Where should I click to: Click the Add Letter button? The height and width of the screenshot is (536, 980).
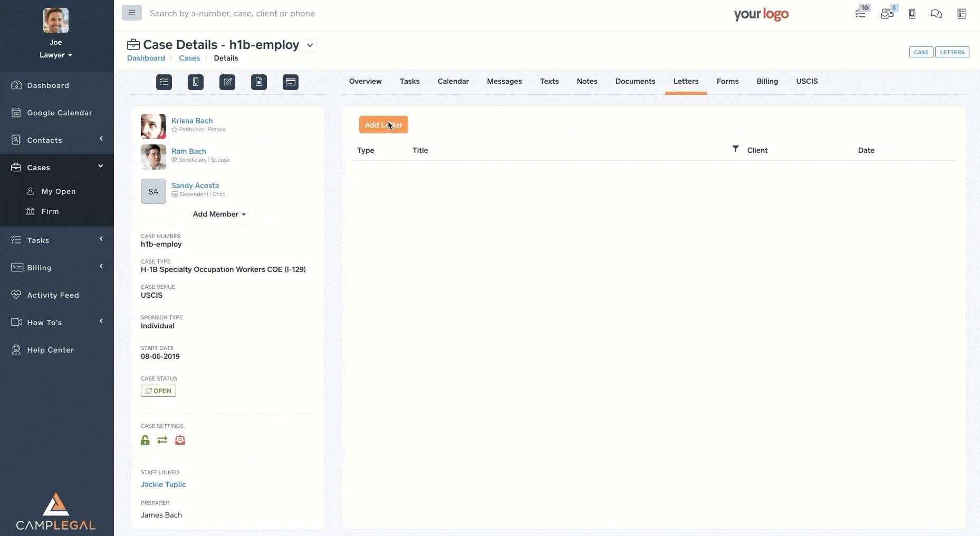coord(383,125)
